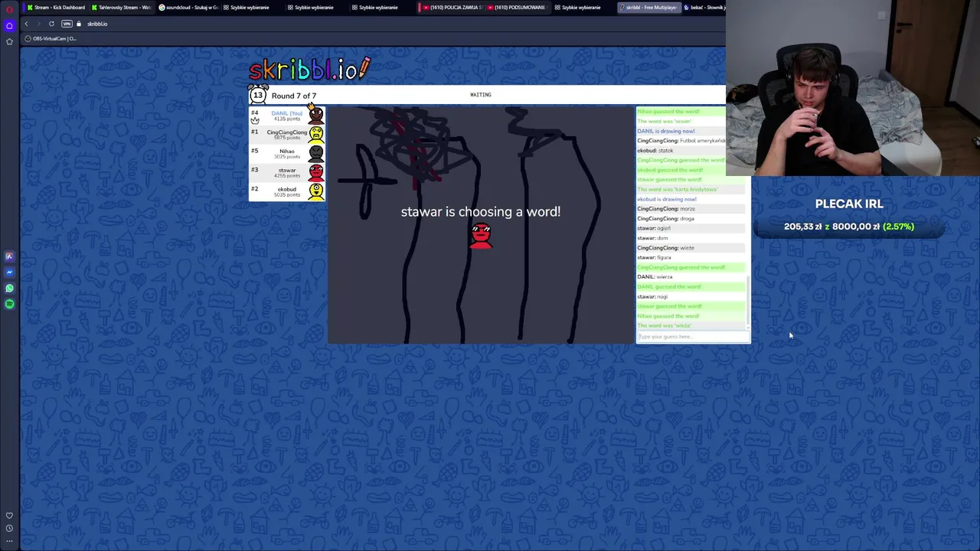Click the padlock site info icon

click(x=79, y=24)
